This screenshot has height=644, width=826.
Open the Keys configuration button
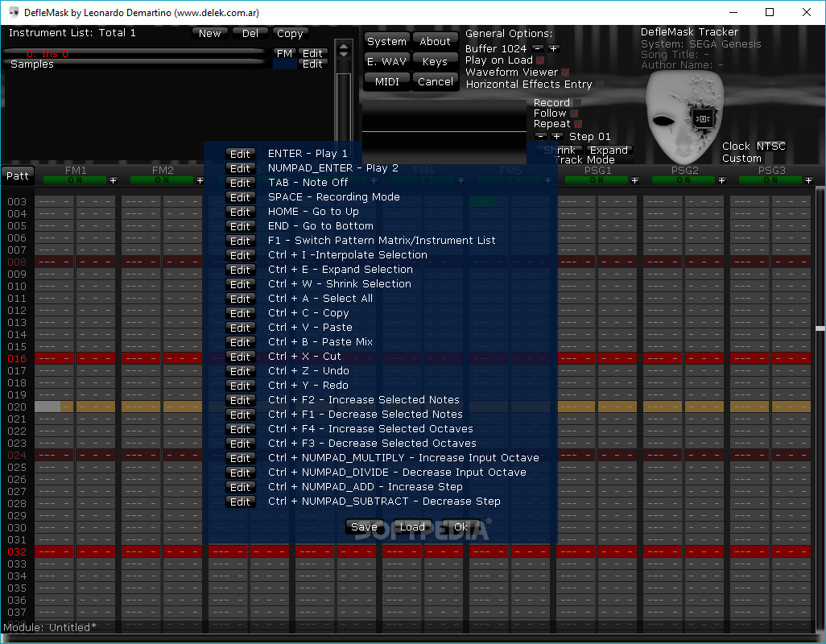pos(435,62)
